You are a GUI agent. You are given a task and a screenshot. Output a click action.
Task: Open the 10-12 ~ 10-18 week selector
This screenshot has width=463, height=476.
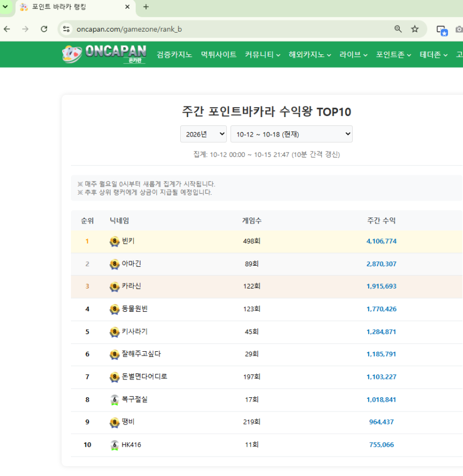[x=291, y=134]
